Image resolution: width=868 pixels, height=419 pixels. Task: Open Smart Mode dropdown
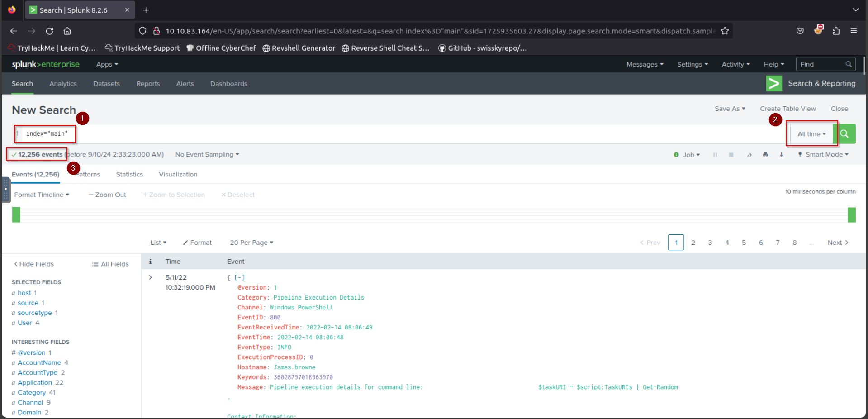point(823,155)
